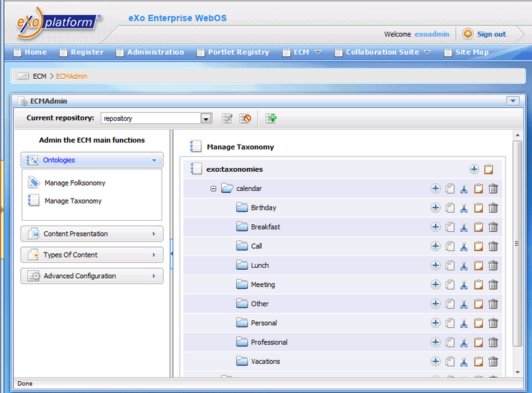Delete the Meeting taxonomy

point(493,284)
